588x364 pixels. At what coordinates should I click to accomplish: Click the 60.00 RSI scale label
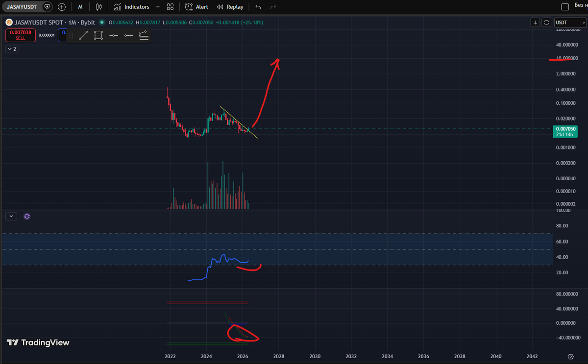(563, 242)
